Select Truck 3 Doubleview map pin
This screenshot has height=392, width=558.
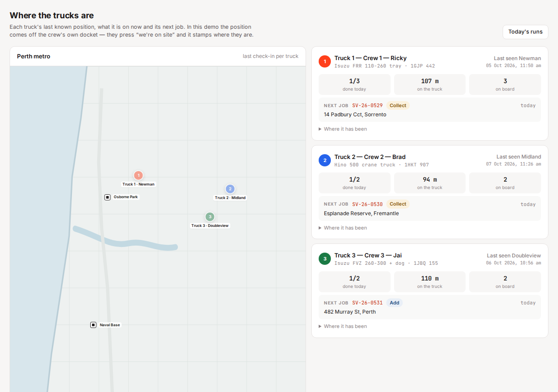210,216
